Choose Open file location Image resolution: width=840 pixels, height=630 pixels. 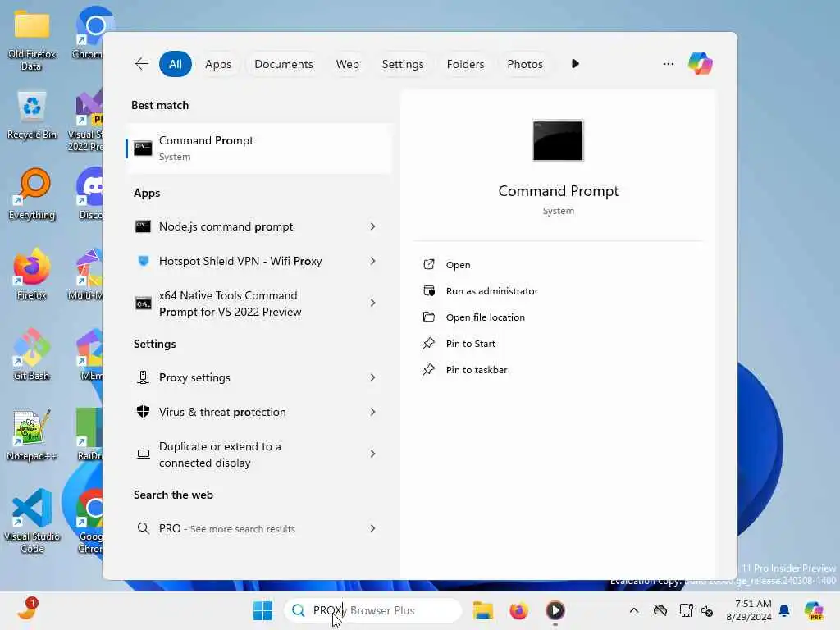(x=558, y=317)
